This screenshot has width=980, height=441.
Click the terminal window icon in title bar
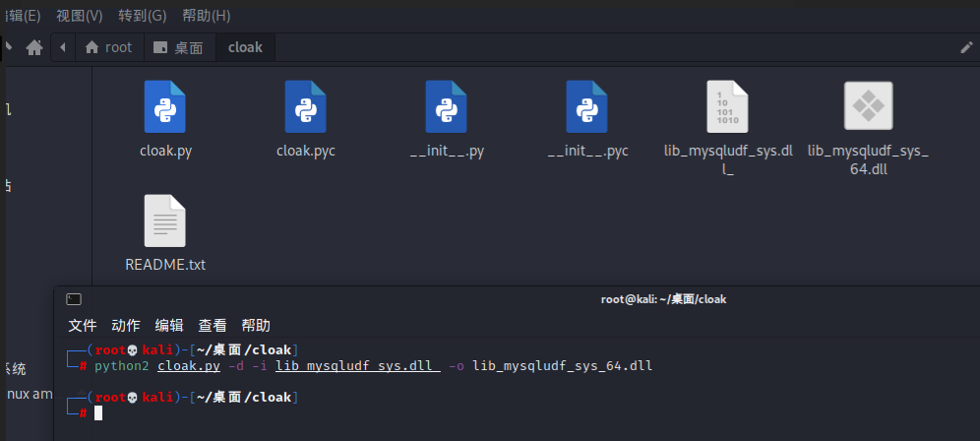74,299
